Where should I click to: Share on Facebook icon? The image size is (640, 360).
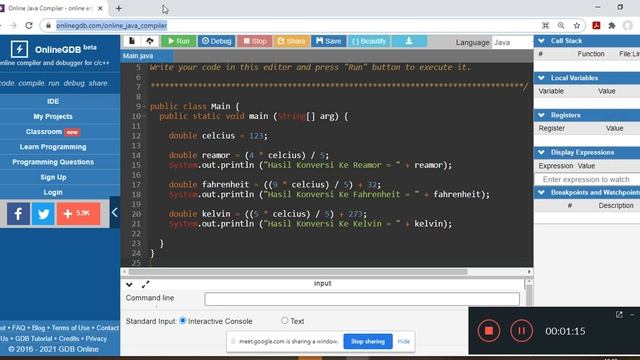(18, 213)
